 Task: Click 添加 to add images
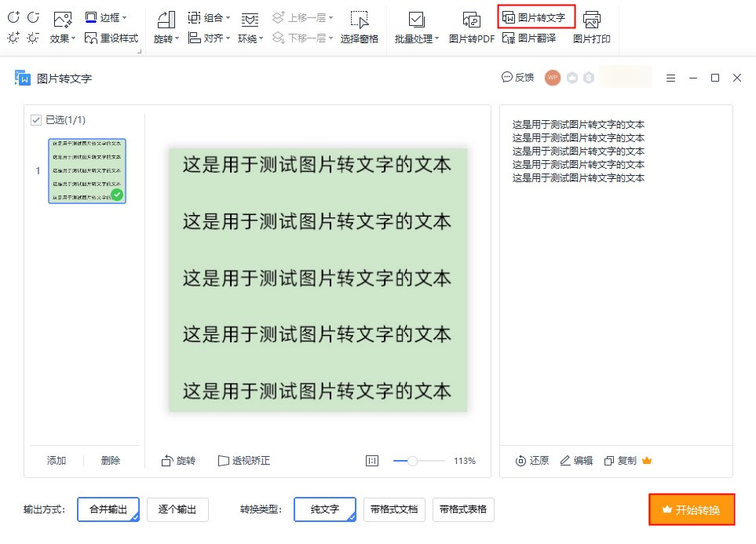tap(57, 461)
